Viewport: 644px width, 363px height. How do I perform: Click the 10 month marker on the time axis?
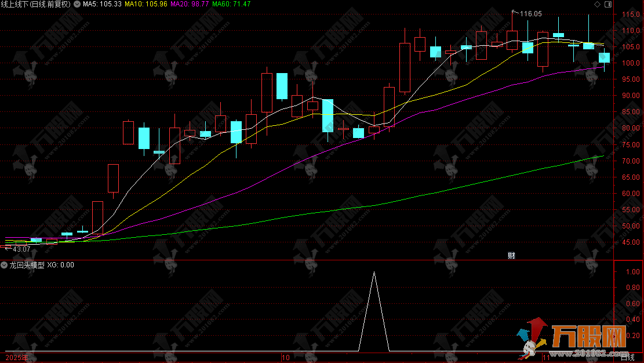286,358
